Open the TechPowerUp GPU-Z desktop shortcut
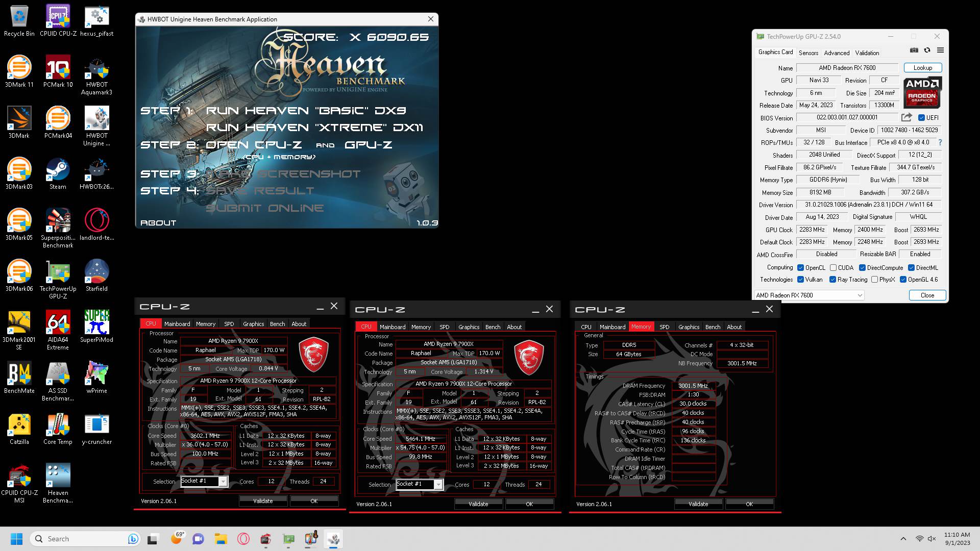Viewport: 980px width, 551px height. point(58,280)
